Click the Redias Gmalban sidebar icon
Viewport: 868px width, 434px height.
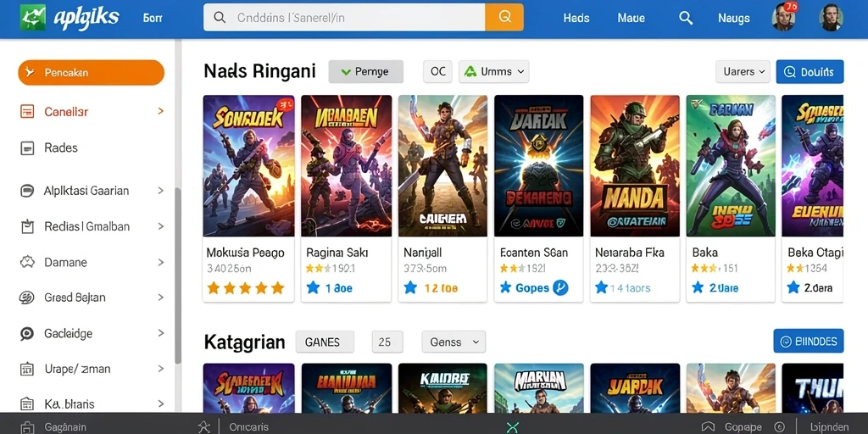26,226
